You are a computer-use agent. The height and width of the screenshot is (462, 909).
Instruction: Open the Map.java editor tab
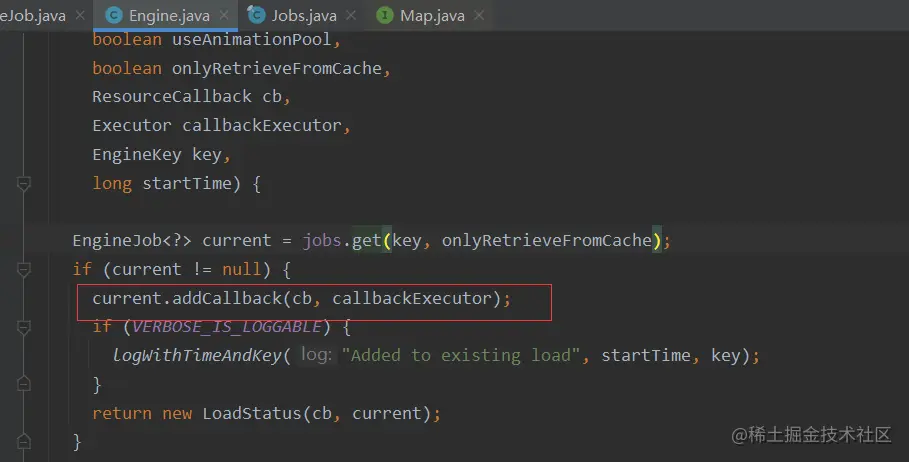point(432,16)
